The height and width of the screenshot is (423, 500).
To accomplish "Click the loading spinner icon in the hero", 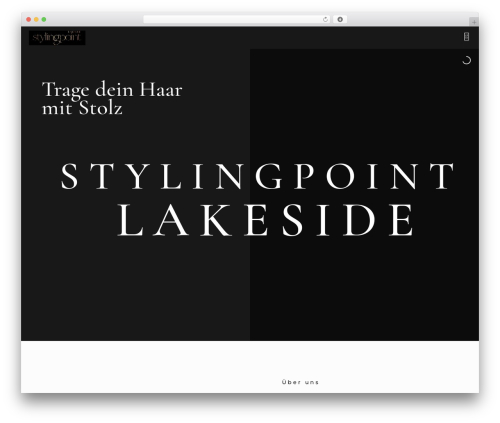I will click(x=466, y=60).
